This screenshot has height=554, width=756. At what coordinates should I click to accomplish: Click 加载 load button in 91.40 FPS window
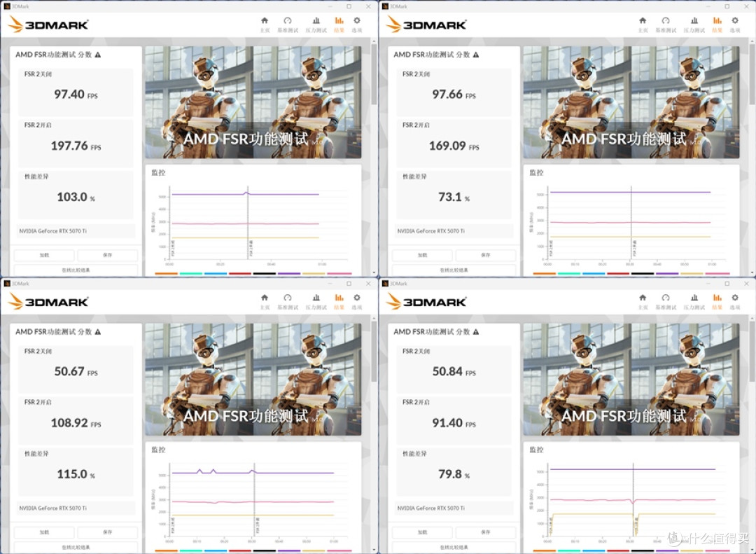422,532
